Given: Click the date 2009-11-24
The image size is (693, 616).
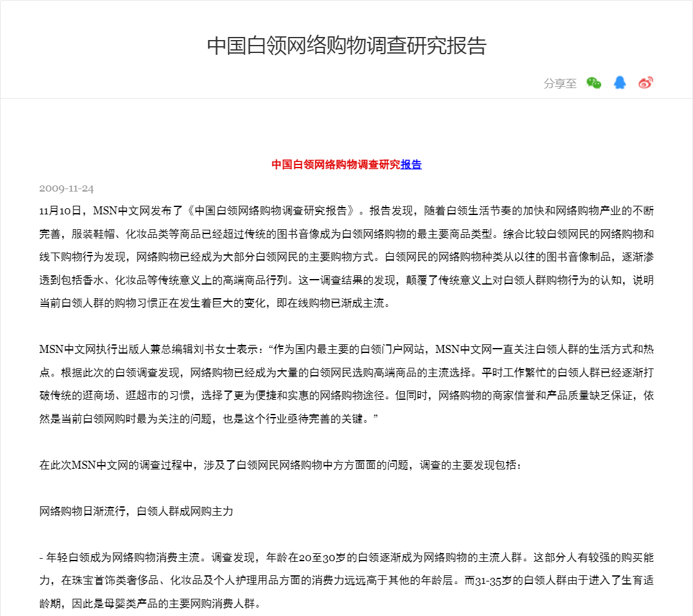Looking at the screenshot, I should (x=67, y=188).
